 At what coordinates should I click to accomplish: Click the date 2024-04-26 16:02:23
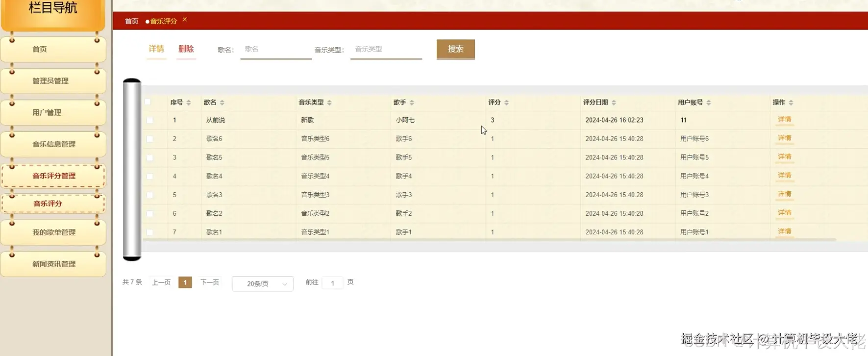[x=614, y=120]
